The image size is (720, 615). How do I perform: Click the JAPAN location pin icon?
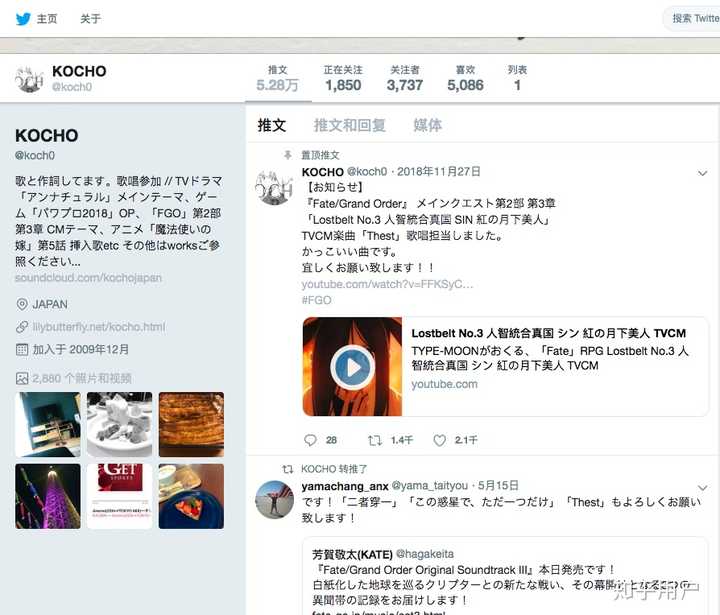tap(22, 304)
